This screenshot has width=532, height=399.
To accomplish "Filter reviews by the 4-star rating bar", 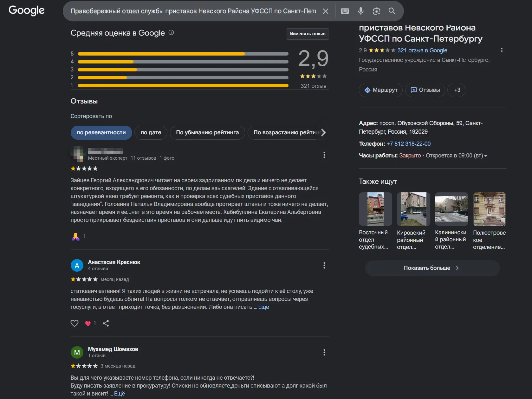I will point(183,62).
